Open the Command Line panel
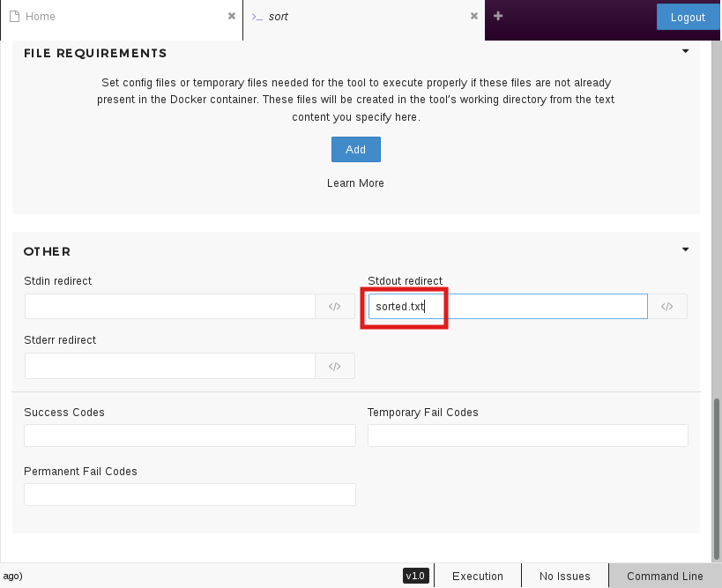 pyautogui.click(x=665, y=577)
